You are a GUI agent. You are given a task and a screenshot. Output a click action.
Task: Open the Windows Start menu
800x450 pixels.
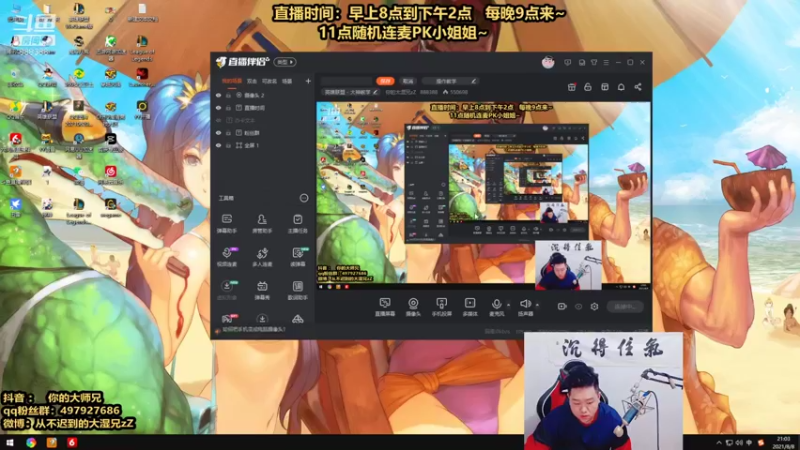click(10, 442)
